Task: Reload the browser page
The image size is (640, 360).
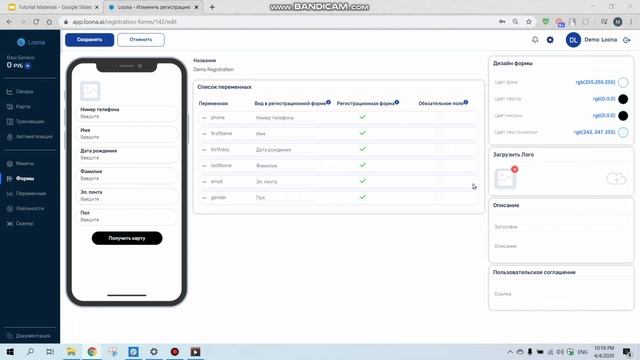Action: pos(36,22)
